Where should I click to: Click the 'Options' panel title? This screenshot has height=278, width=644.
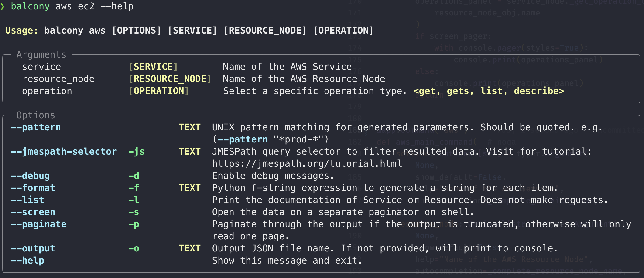tap(36, 115)
